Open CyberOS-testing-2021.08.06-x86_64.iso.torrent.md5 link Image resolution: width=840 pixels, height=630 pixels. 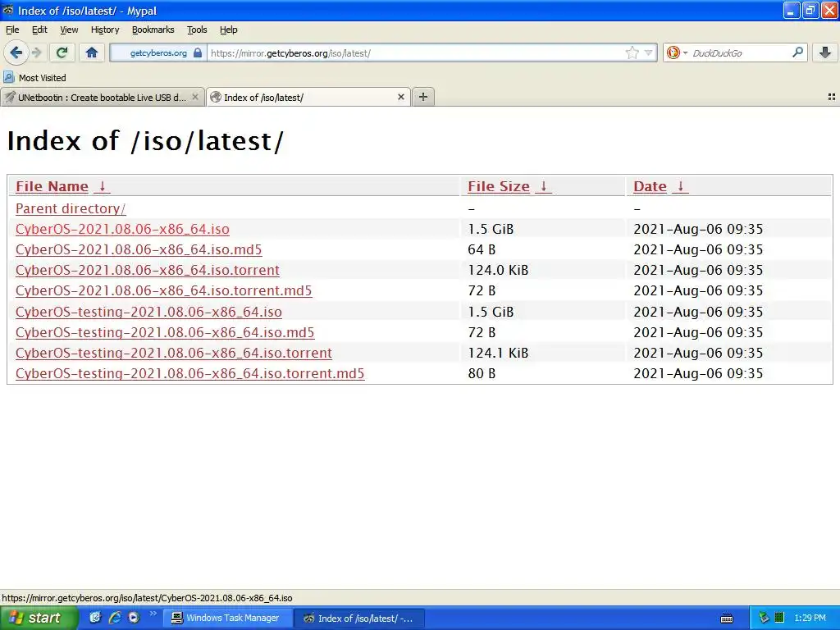[189, 373]
